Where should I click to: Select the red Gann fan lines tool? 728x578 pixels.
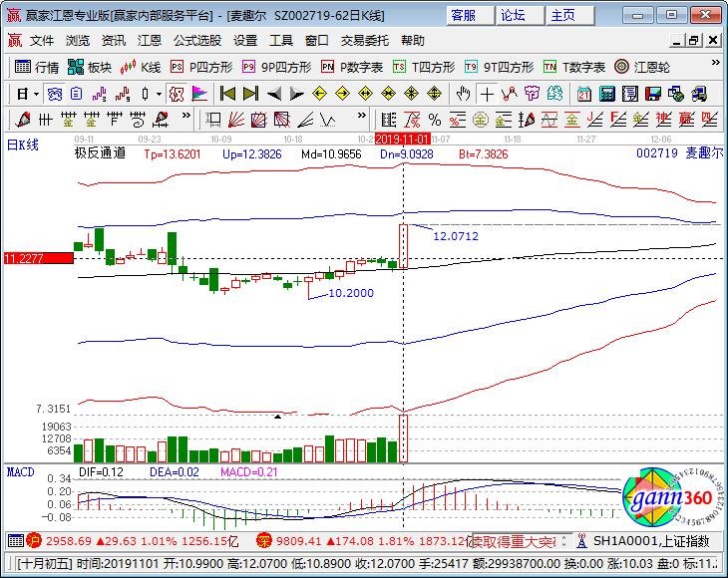(236, 121)
